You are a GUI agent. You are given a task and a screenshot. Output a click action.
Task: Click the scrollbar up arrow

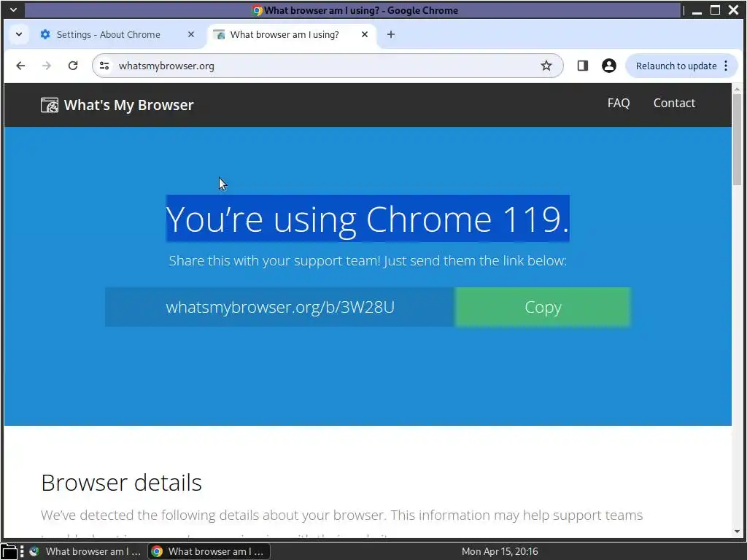[x=737, y=88]
